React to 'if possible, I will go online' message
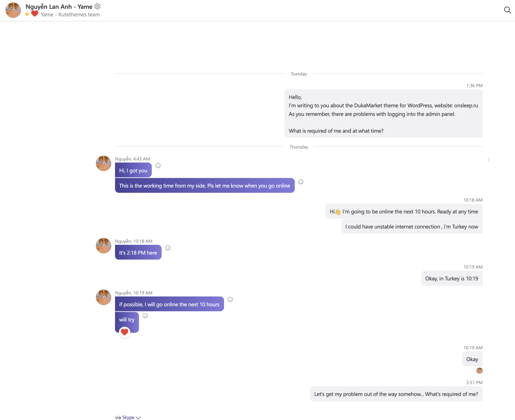The width and height of the screenshot is (515, 420). 230,300
